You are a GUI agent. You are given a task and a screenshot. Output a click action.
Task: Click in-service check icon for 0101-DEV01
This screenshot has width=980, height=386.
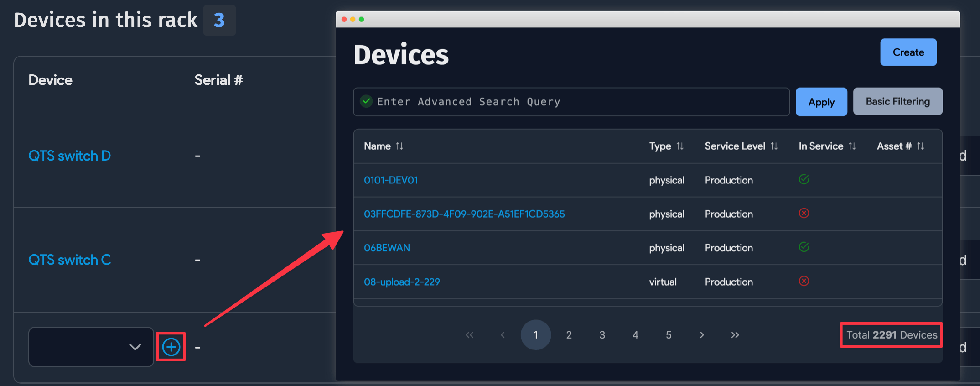(x=804, y=179)
